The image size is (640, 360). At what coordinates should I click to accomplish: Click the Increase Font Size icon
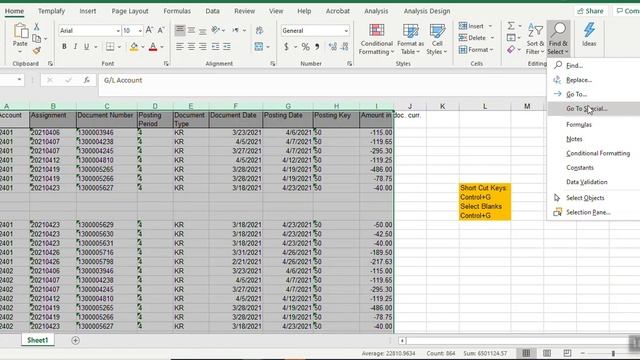point(149,30)
